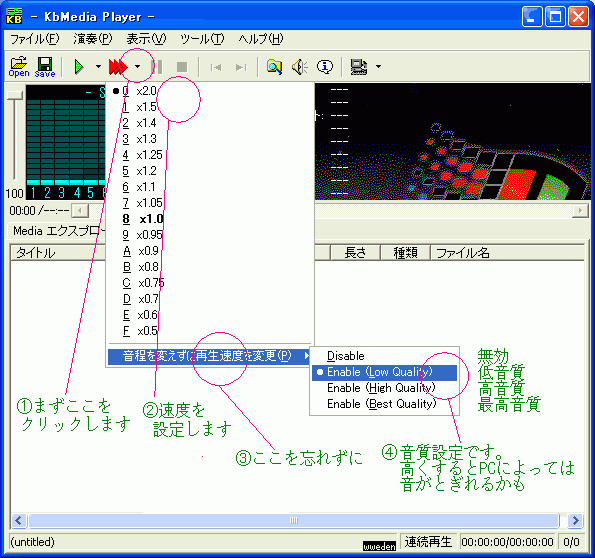595x558 pixels.
Task: Choose Disable in the pitch submenu
Action: tap(384, 356)
